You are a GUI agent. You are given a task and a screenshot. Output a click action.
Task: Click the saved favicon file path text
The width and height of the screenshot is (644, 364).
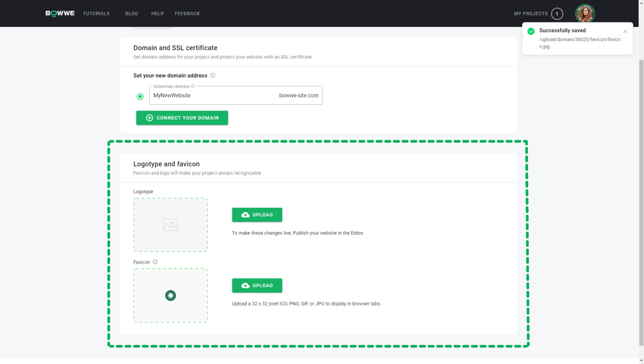580,43
